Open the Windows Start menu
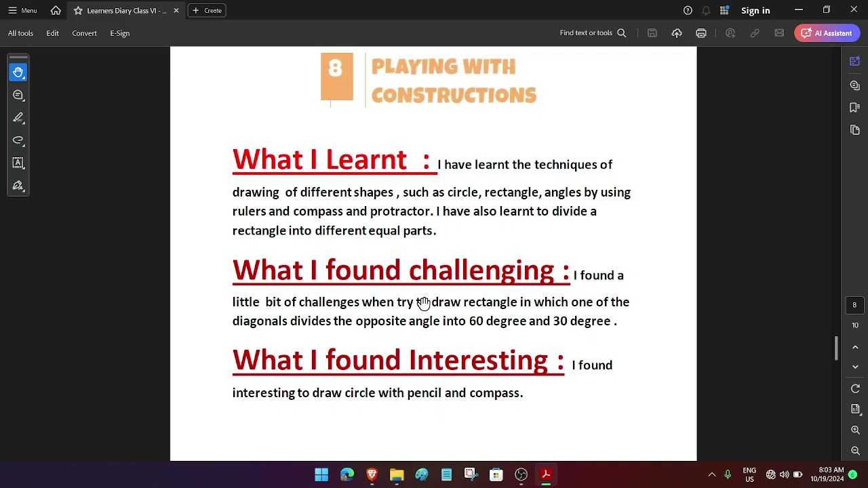The height and width of the screenshot is (488, 868). 321,474
